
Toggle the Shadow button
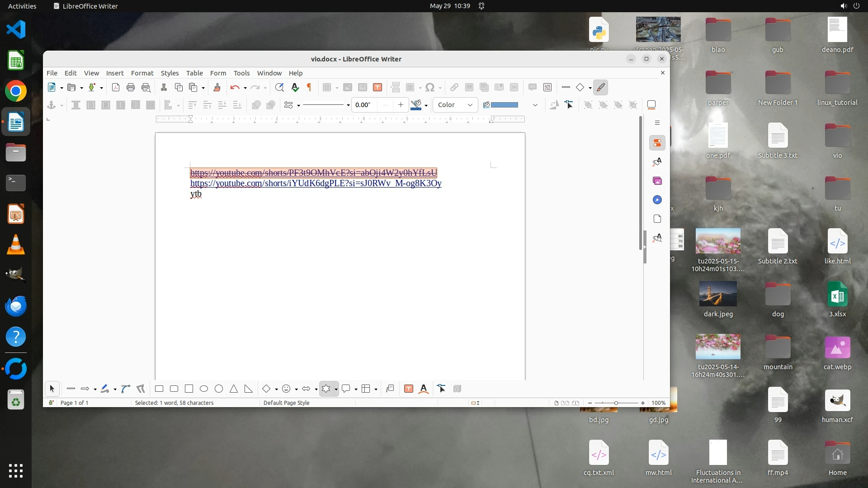pos(651,105)
